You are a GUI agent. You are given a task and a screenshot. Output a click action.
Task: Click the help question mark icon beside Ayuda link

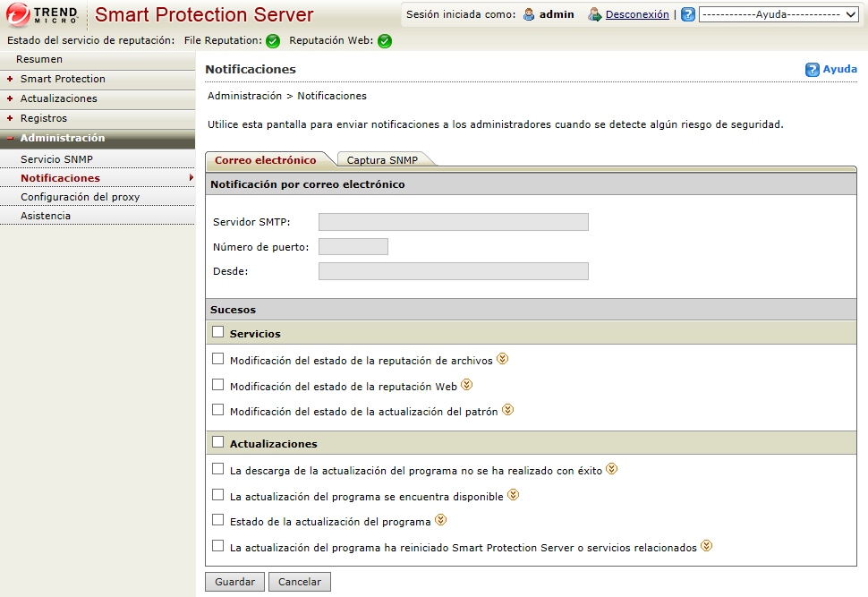click(813, 70)
